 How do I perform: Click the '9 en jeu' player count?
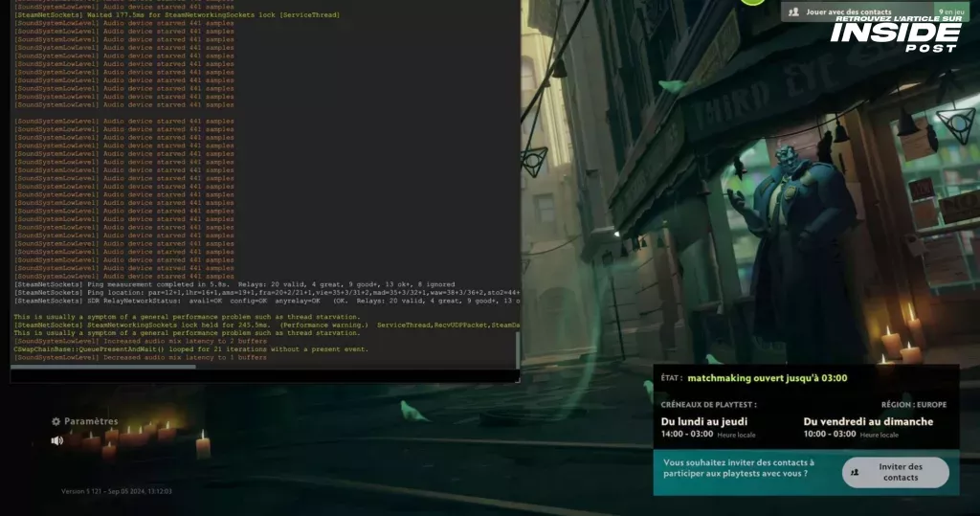click(952, 11)
